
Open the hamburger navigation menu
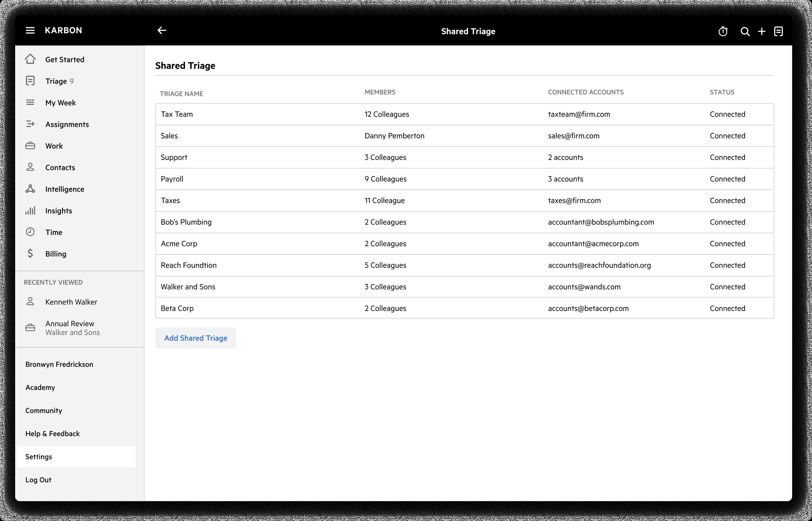pos(30,30)
